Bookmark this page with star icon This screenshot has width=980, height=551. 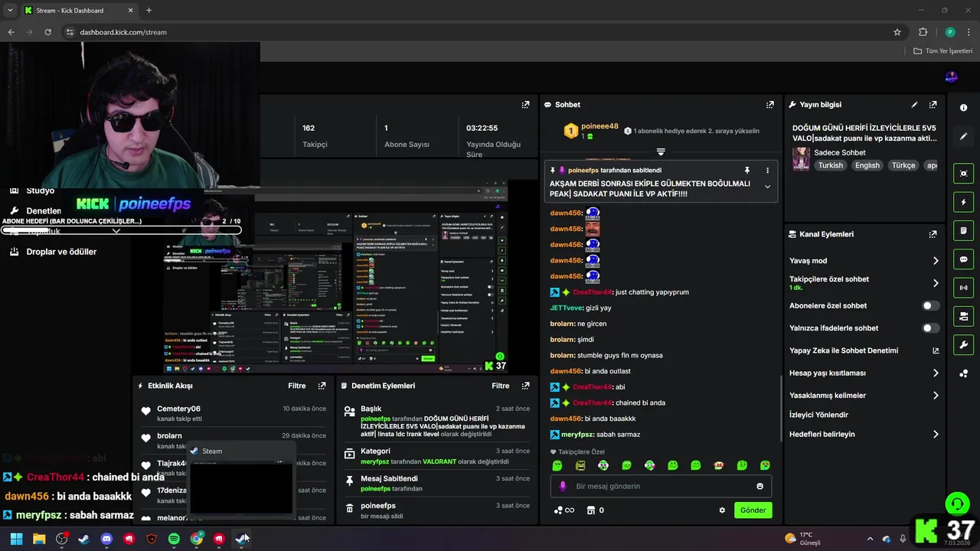[x=897, y=32]
